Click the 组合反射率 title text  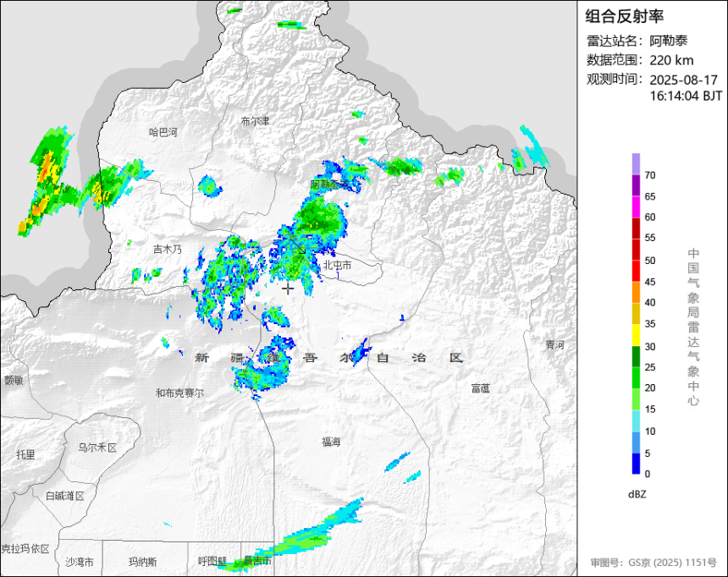pyautogui.click(x=624, y=17)
